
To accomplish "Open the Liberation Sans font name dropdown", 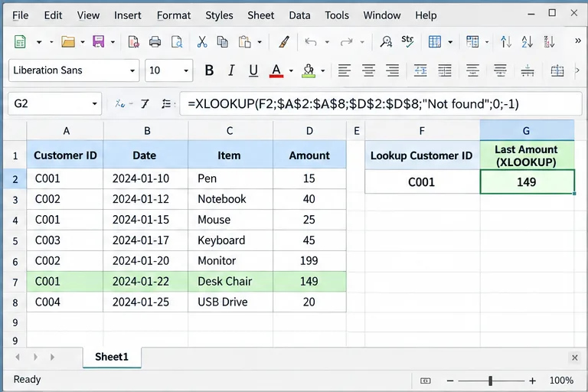I will click(x=132, y=70).
